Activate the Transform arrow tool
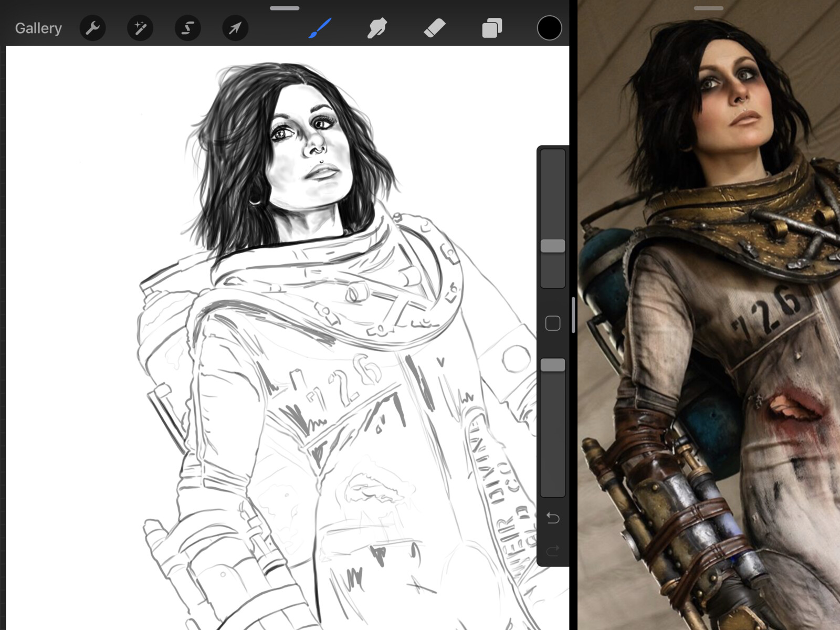840x630 pixels. 235,28
